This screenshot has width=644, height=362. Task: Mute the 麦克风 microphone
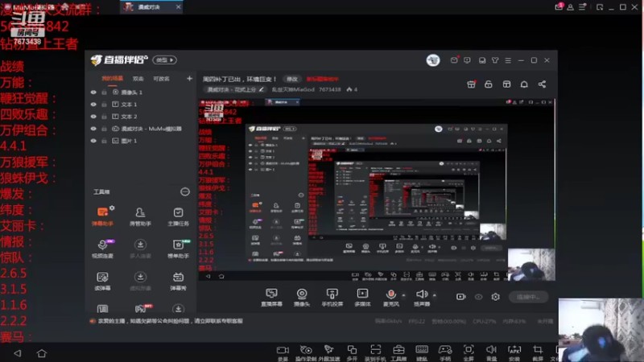click(391, 297)
